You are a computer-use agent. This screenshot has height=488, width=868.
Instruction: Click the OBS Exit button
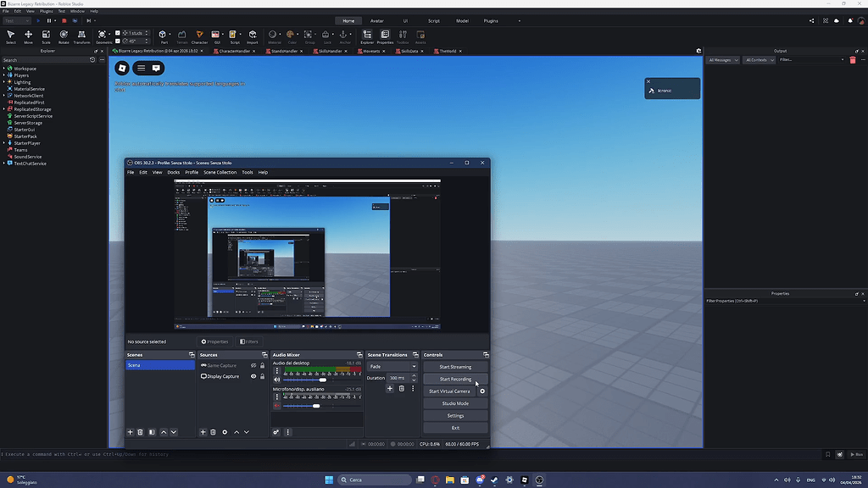tap(455, 428)
